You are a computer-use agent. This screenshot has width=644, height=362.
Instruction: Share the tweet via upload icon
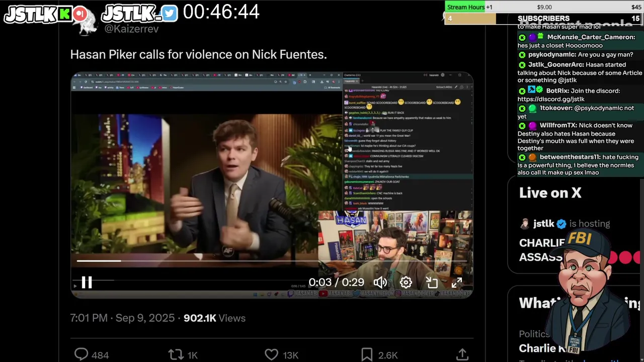pyautogui.click(x=462, y=355)
